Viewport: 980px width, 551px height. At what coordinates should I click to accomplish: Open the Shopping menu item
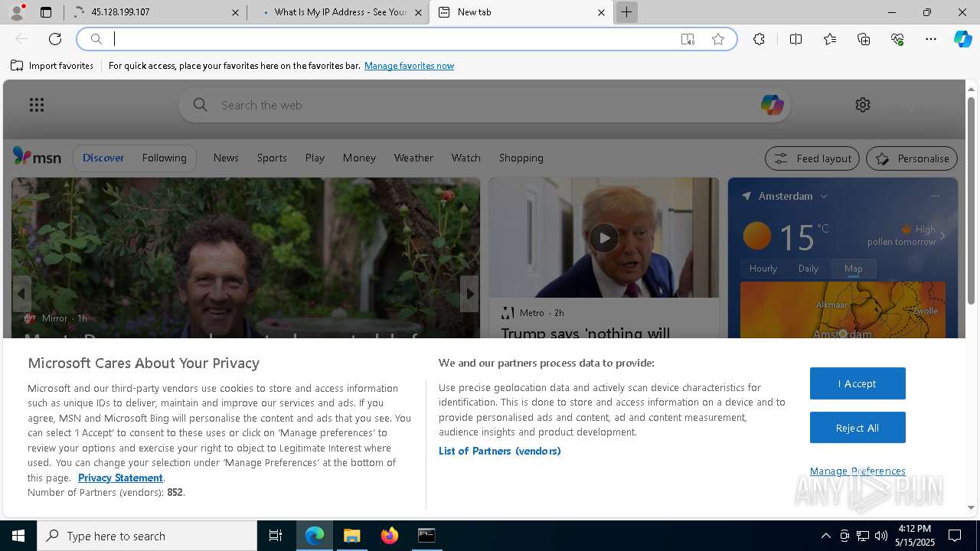click(x=521, y=158)
